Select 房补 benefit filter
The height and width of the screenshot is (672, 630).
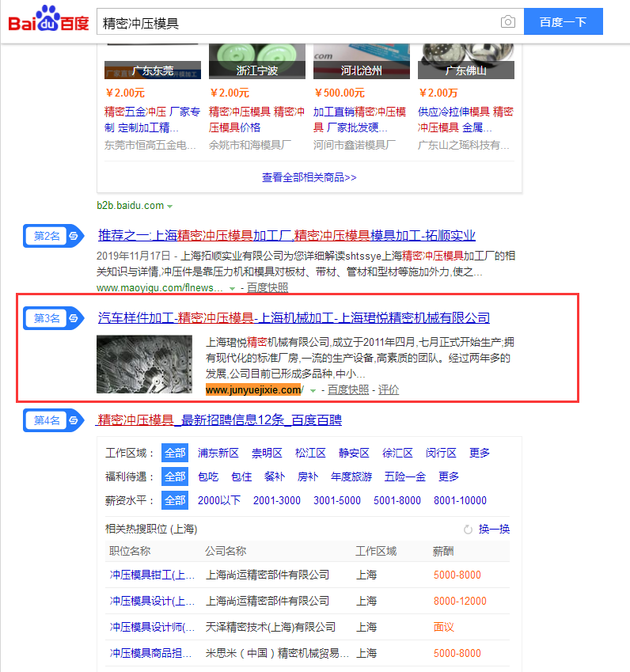click(x=308, y=476)
